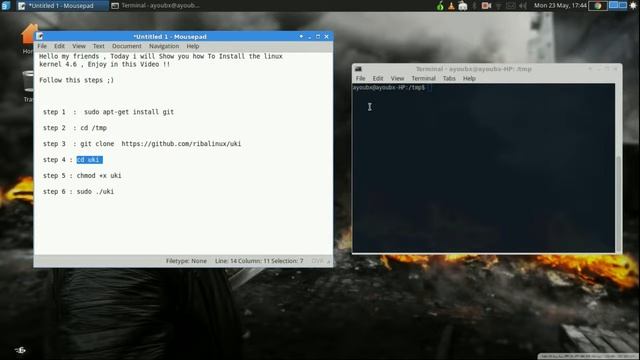Switch to the first workspace in the switcher
640x360 pixels.
[x=613, y=5]
